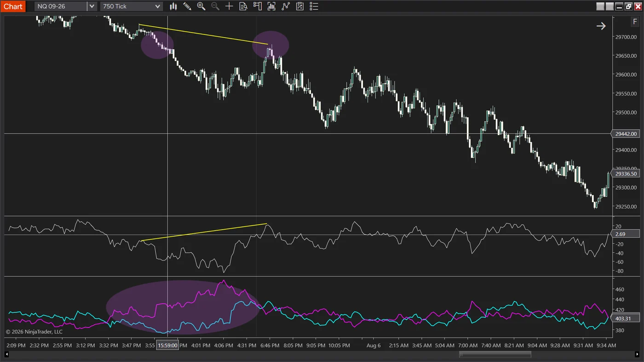The height and width of the screenshot is (362, 644).
Task: Open the bar style chart type icon
Action: point(173,6)
